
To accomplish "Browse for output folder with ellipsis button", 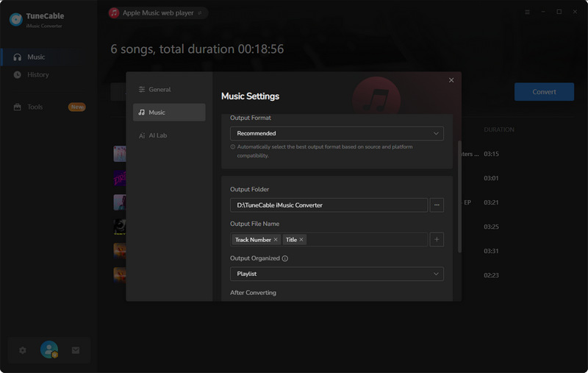I will (437, 205).
